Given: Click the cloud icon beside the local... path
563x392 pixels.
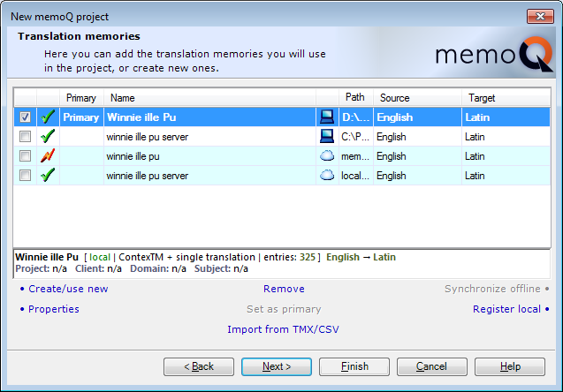Looking at the screenshot, I should (x=327, y=175).
